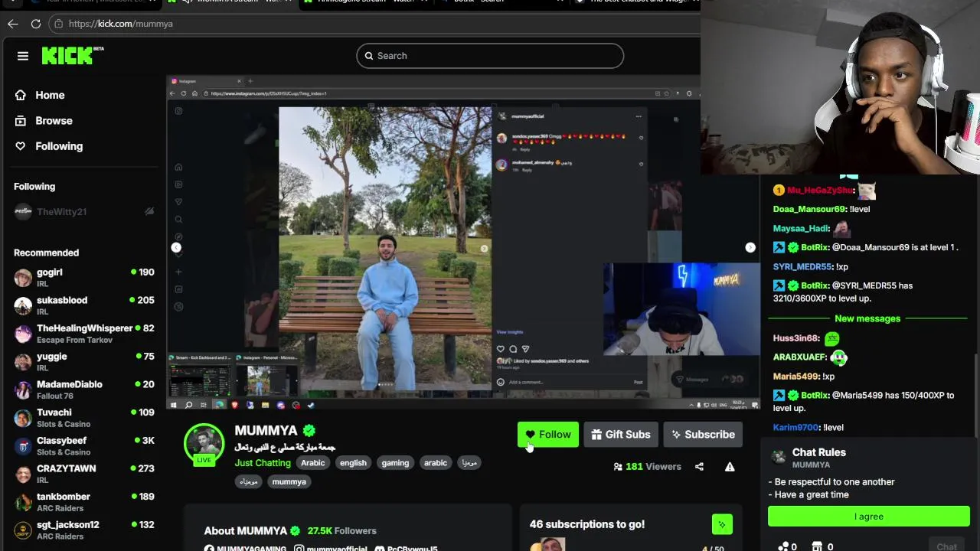Viewport: 980px width, 551px height.
Task: Select the Arabic tag
Action: (312, 463)
